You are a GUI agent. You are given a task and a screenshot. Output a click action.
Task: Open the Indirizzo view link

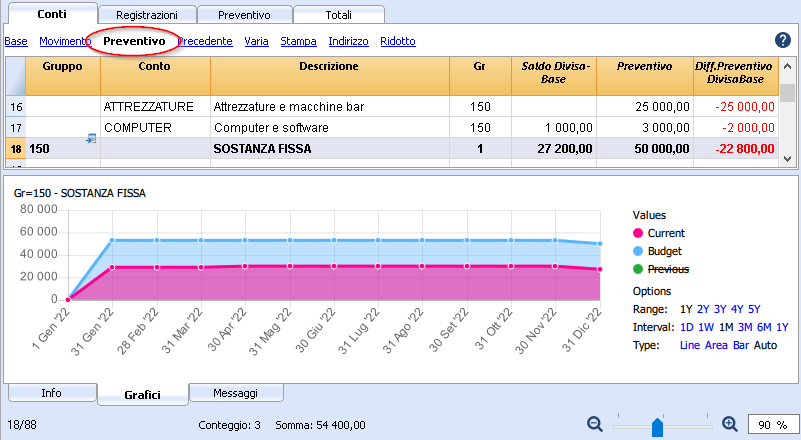[348, 41]
